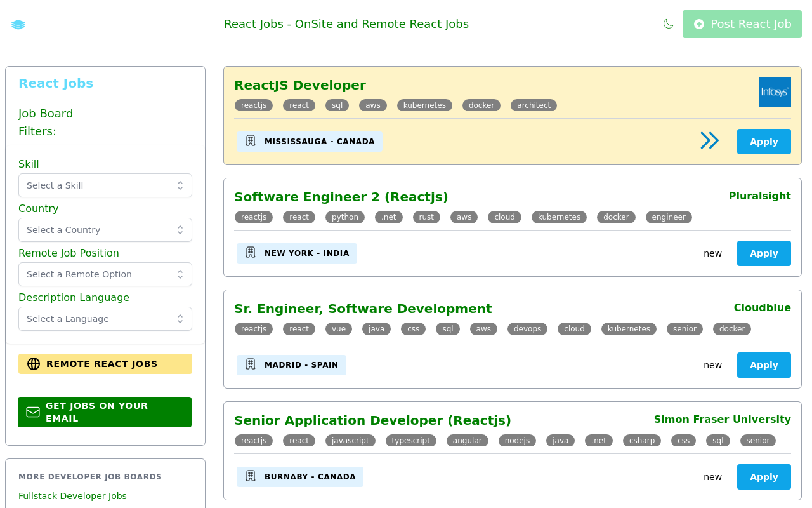Screen dimensions: 812x508
Task: Click the angular tag on Senior Application Developer
Action: click(x=468, y=441)
